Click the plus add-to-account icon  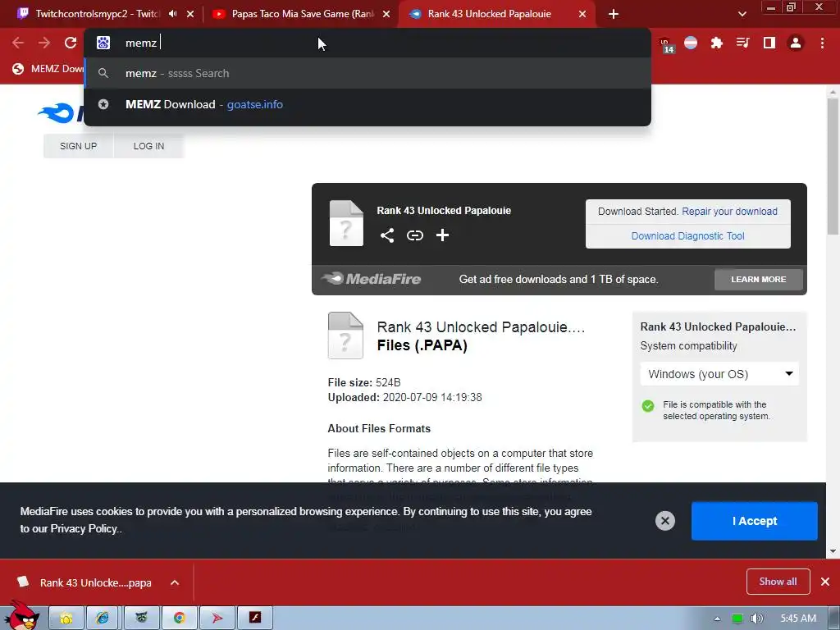[442, 235]
